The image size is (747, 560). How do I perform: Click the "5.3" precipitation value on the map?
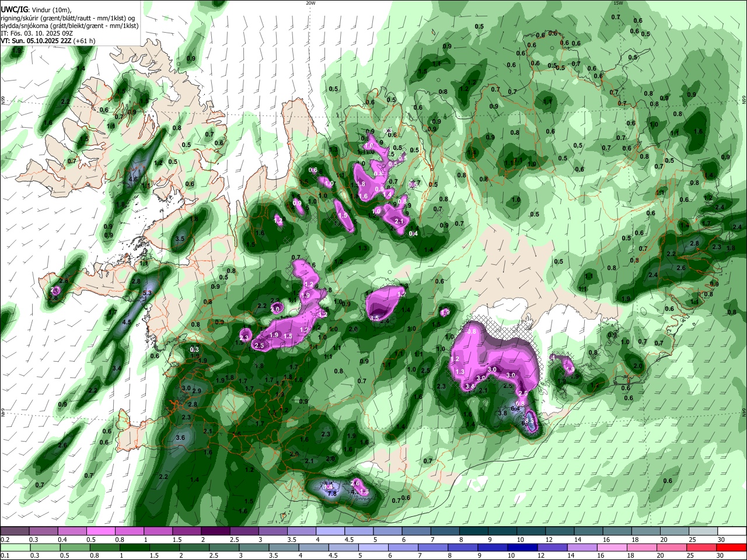(x=147, y=293)
